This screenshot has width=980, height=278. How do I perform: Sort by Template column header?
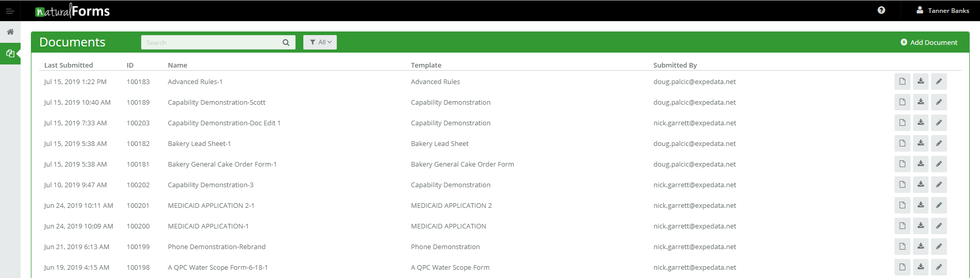426,65
